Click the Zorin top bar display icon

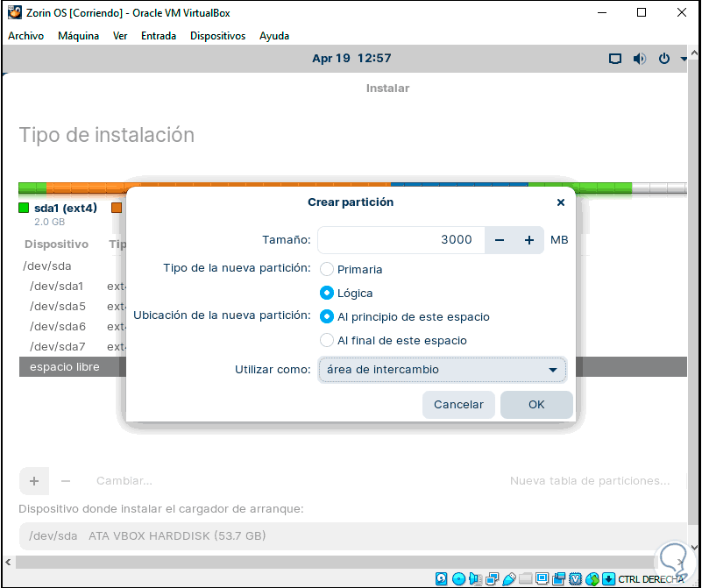[615, 59]
